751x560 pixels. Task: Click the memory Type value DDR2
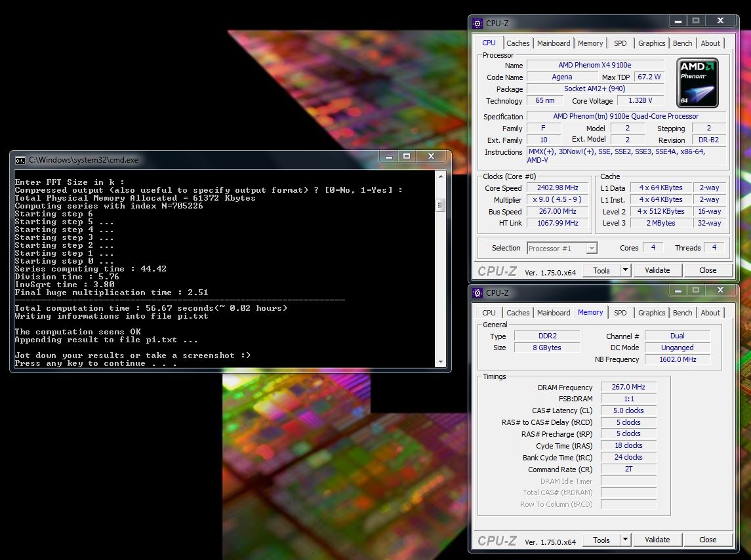(547, 336)
